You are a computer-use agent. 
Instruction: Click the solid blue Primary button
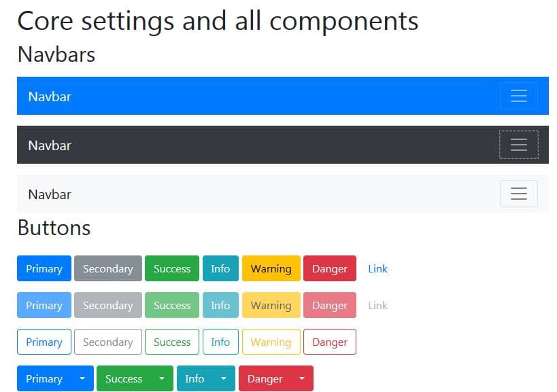pos(44,268)
